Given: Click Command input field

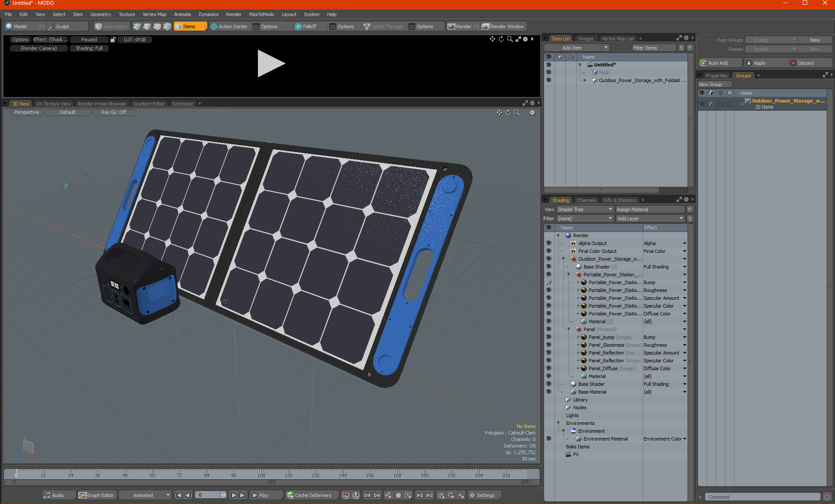Looking at the screenshot, I should click(x=763, y=497).
